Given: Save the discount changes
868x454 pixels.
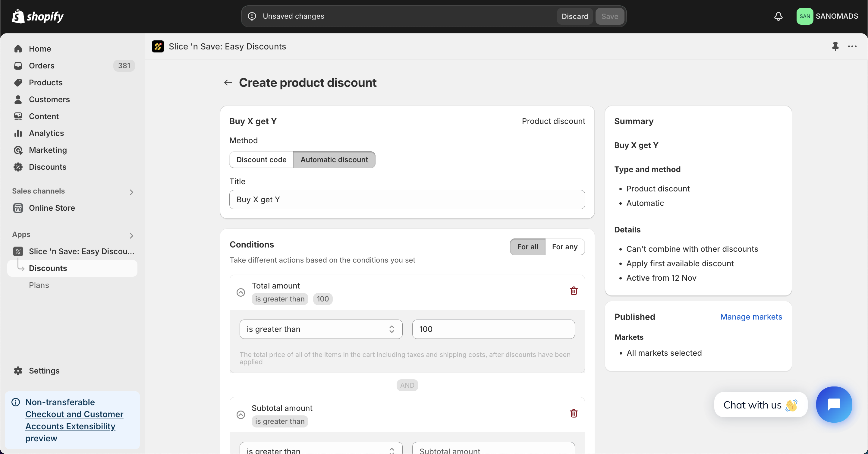Looking at the screenshot, I should point(609,16).
